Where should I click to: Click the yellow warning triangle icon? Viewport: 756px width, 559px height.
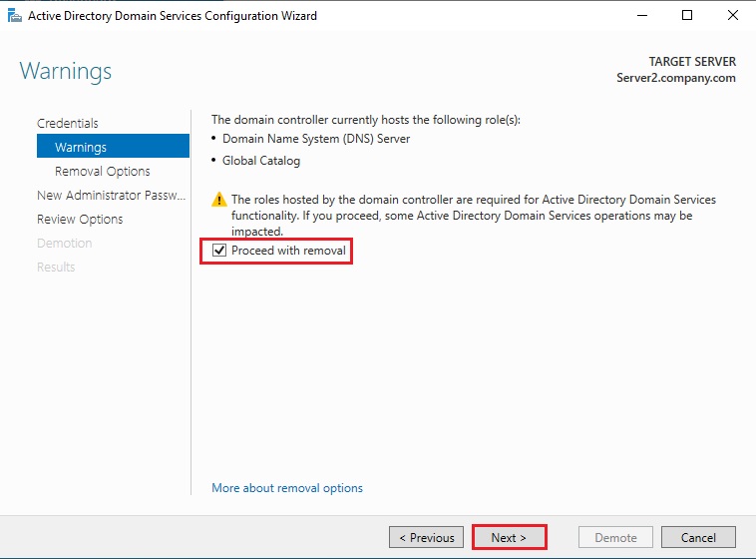219,200
